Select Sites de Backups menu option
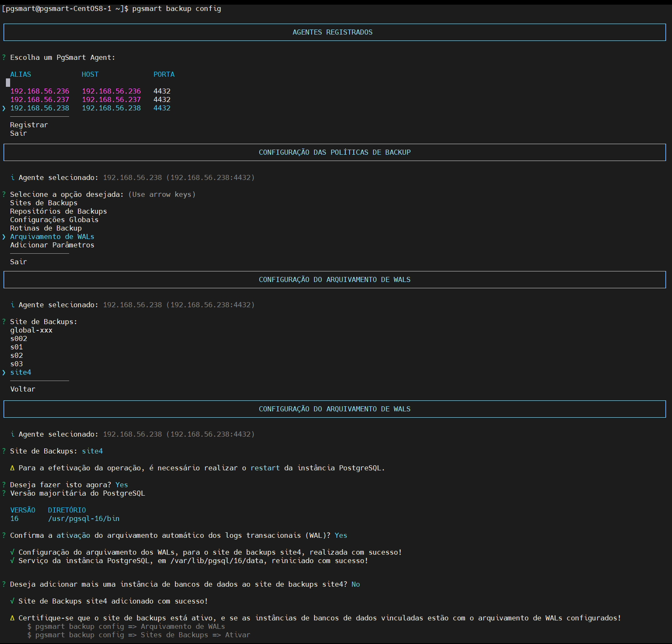 tap(44, 203)
